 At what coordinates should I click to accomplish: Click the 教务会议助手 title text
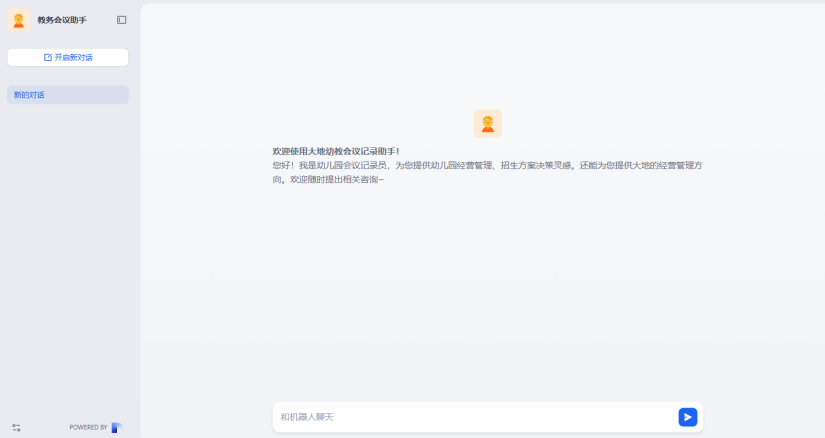pyautogui.click(x=62, y=20)
